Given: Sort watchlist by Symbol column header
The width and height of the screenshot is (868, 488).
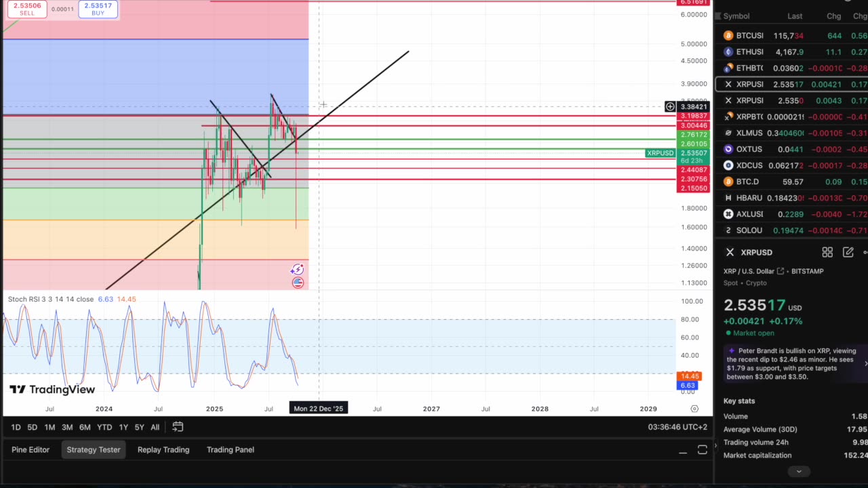Looking at the screenshot, I should point(736,16).
